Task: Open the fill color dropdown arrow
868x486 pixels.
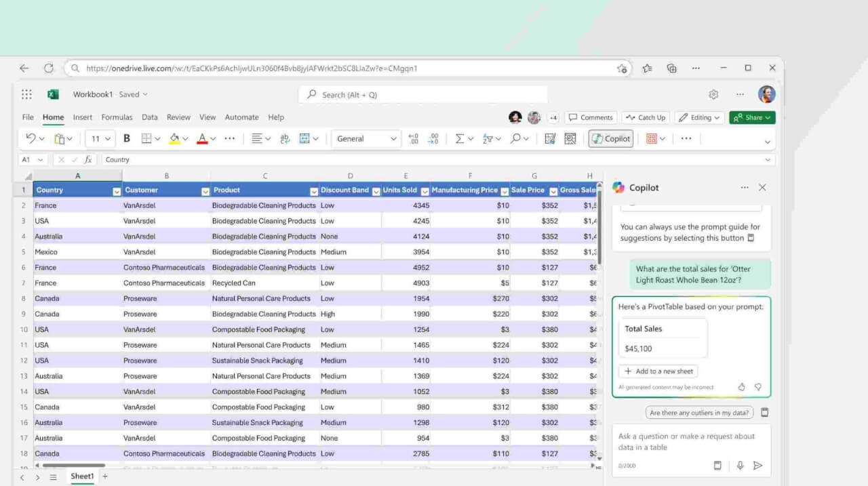Action: (x=185, y=138)
